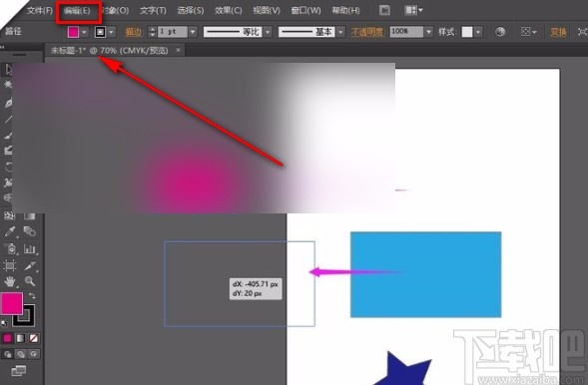
Task: Open the opacity percentage dropdown
Action: [428, 32]
